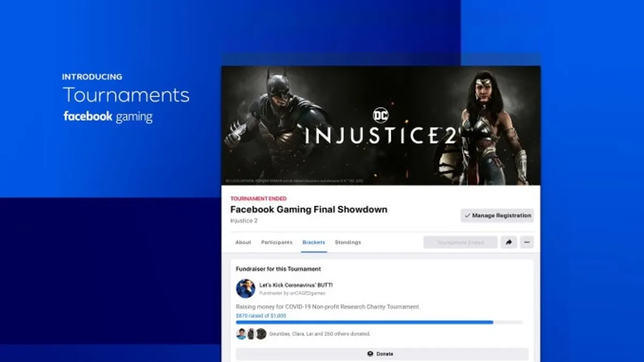644x362 pixels.
Task: Open the About tab
Action: point(243,242)
